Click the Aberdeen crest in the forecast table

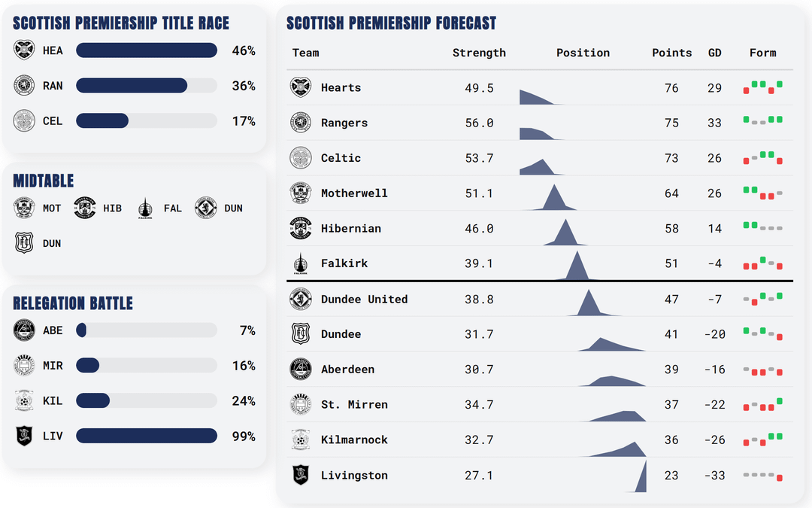point(301,370)
